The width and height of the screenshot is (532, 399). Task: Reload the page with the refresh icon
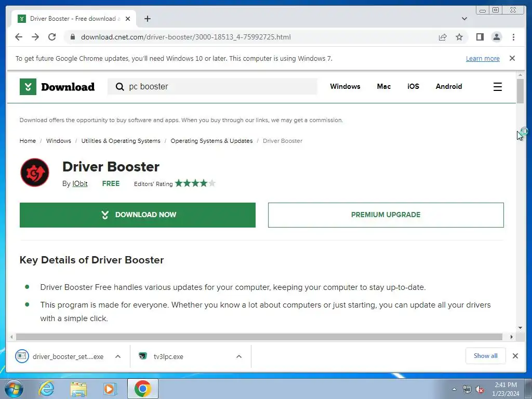pyautogui.click(x=52, y=37)
